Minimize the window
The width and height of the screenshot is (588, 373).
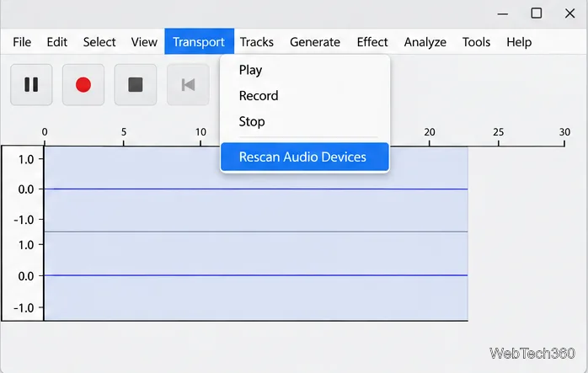(x=503, y=13)
